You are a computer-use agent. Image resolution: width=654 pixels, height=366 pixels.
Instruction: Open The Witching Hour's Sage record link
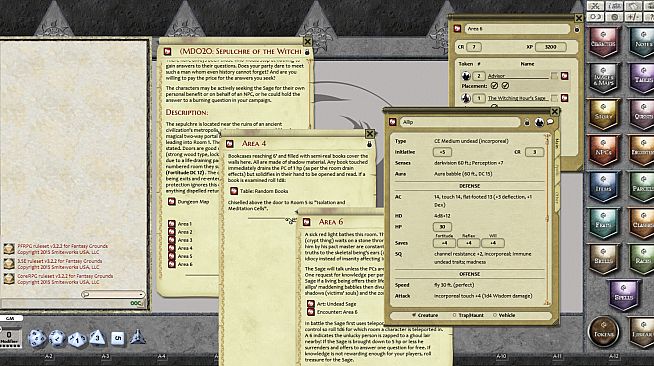click(564, 98)
